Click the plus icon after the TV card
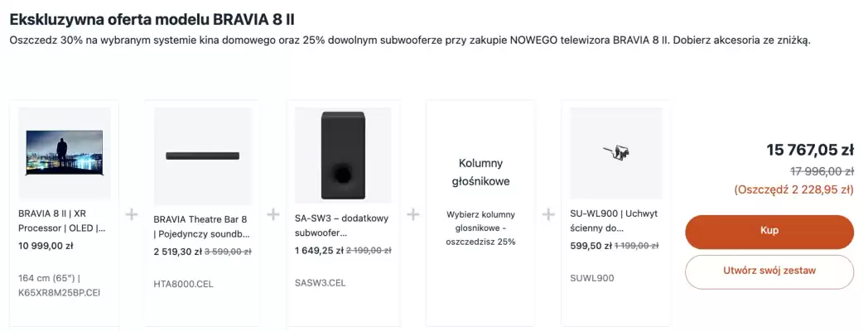Screen dimensions: 868x331 (131, 215)
